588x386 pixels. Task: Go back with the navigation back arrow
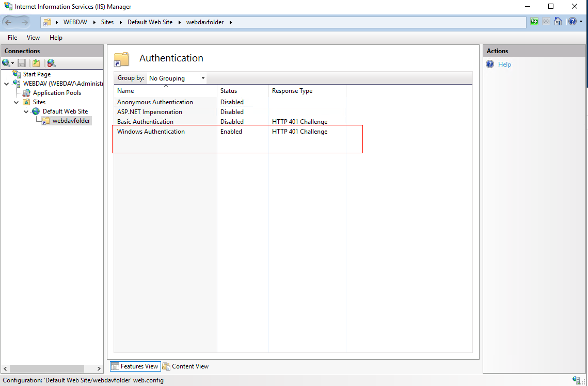tap(8, 22)
